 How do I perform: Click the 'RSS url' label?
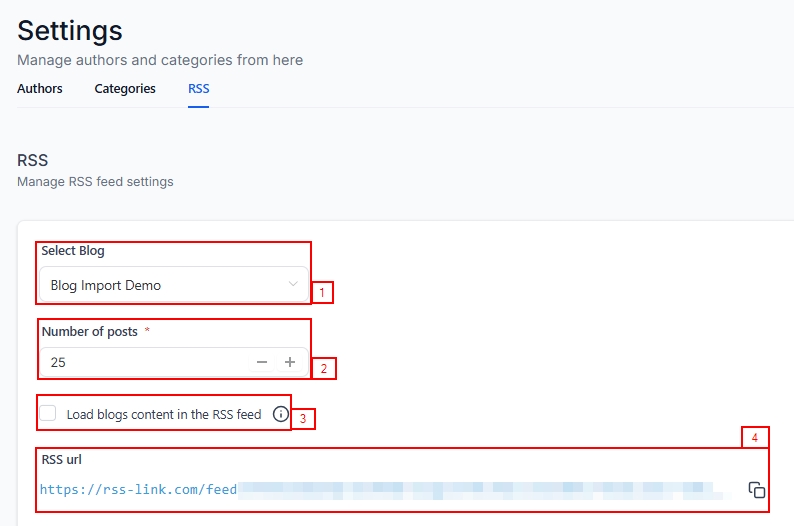coord(62,459)
